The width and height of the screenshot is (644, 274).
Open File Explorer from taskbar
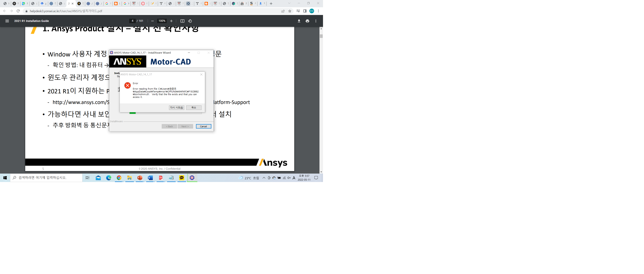[129, 178]
